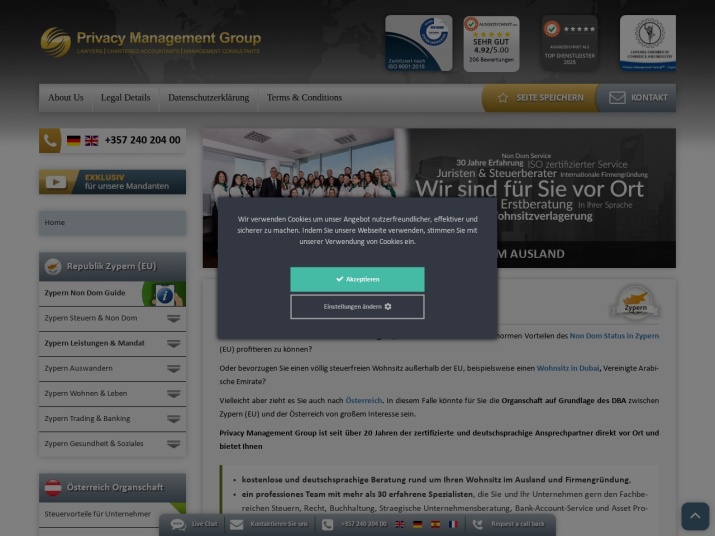Viewport: 715px width, 536px height.
Task: Click the envelope icon on Kontakt button
Action: [x=617, y=98]
